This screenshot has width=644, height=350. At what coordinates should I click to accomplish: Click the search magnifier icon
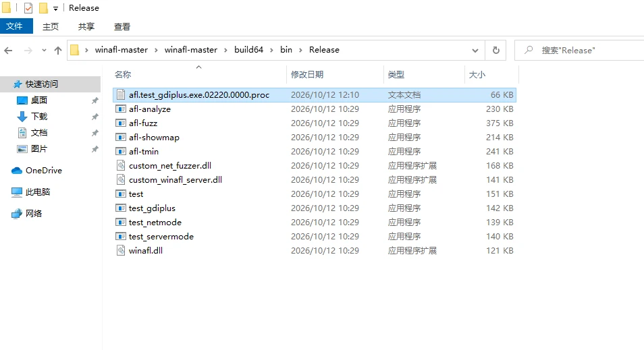(x=529, y=50)
